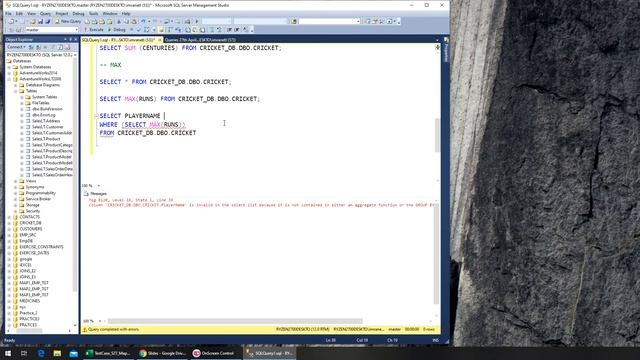Viewport: 640px width, 360px height.
Task: Expand the CRICKET_DB database node
Action: click(x=9, y=223)
